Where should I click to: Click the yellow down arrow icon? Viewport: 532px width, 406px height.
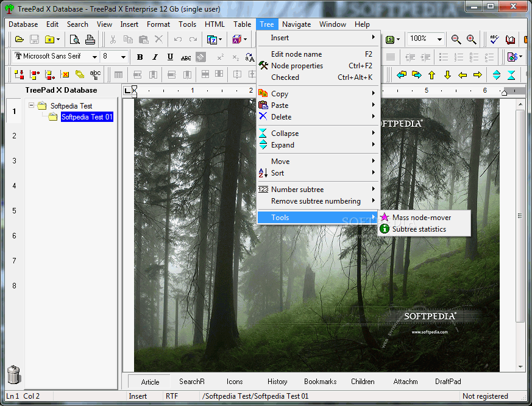pyautogui.click(x=447, y=75)
